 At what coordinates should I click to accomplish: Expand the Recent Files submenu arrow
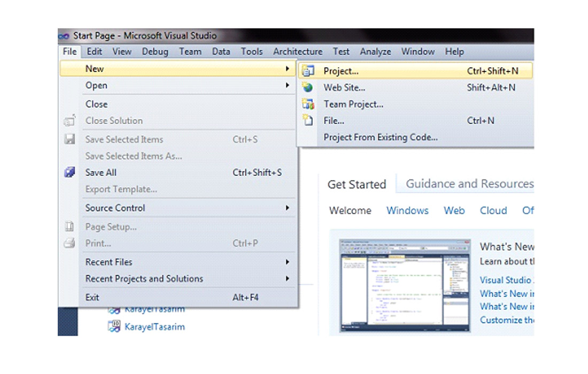point(287,262)
